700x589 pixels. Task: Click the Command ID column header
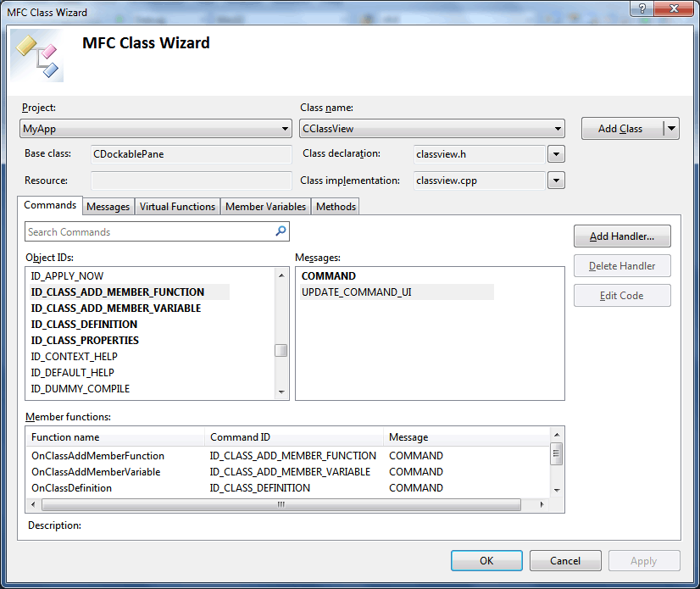tap(294, 436)
